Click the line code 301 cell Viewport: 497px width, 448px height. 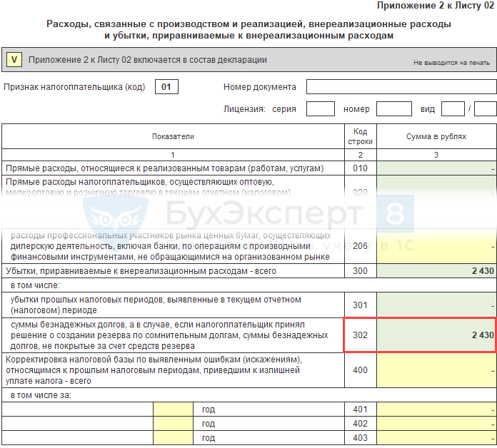(361, 305)
